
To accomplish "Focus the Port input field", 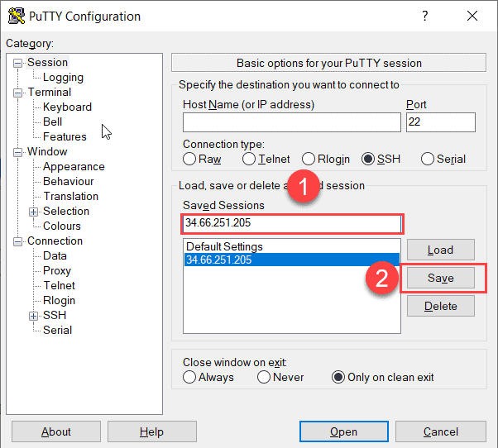I will pyautogui.click(x=441, y=122).
